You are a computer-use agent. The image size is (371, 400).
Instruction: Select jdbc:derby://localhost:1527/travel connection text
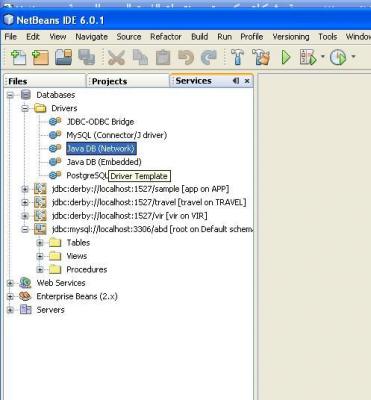pos(149,202)
